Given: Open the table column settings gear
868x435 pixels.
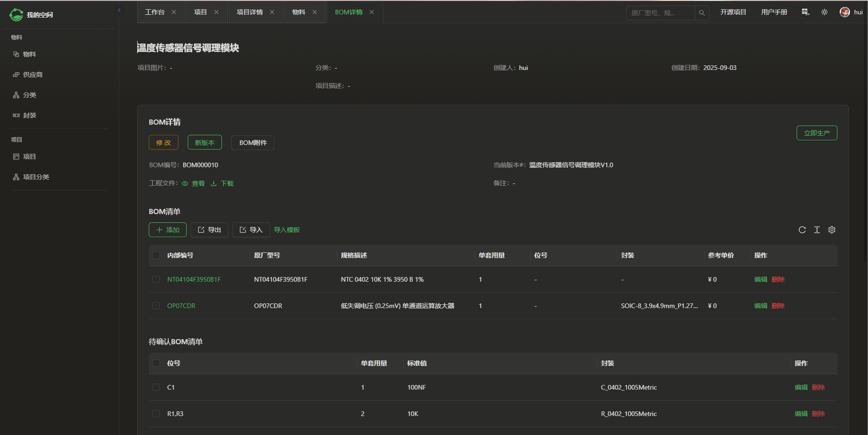Looking at the screenshot, I should pyautogui.click(x=831, y=230).
